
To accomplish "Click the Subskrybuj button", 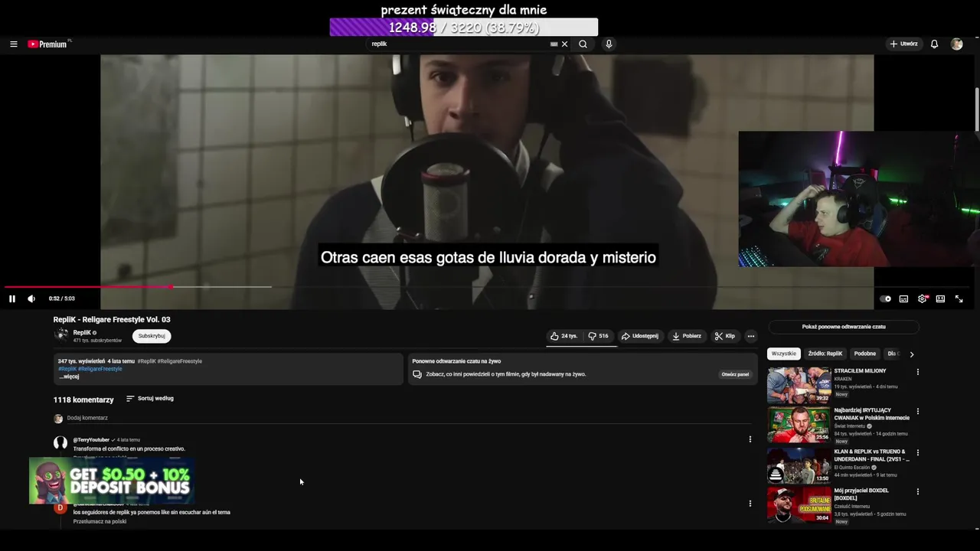I will [x=152, y=336].
